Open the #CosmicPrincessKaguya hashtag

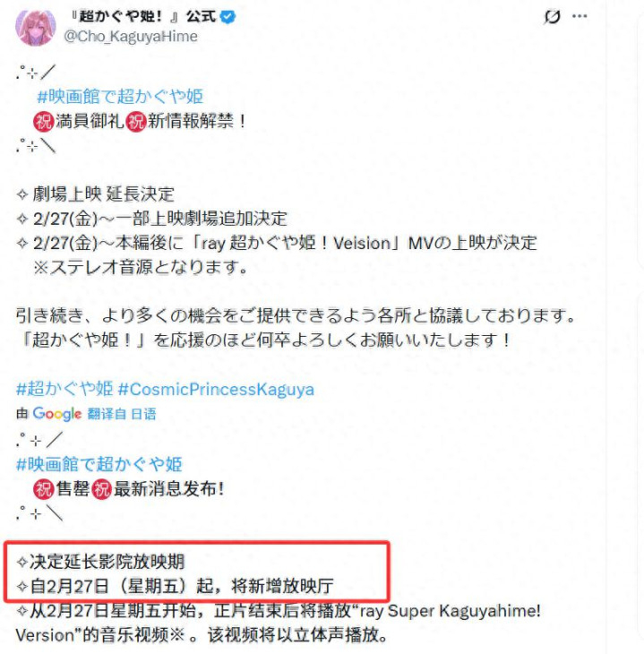[216, 389]
